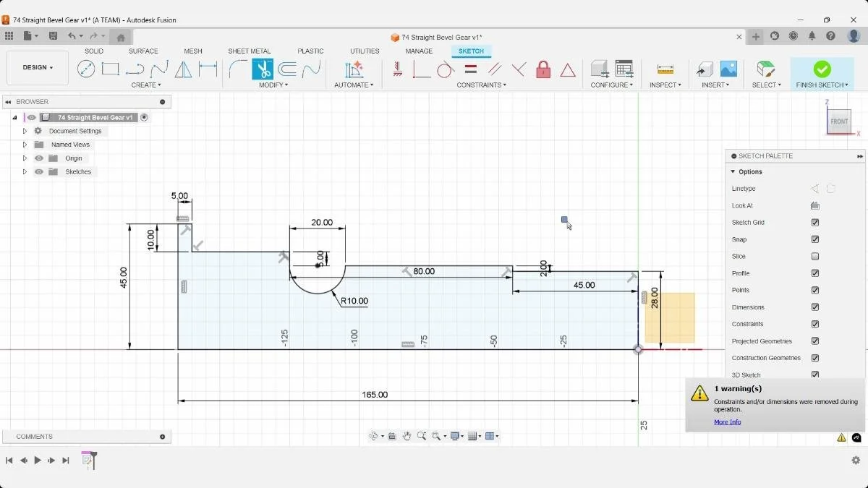Open the CONSTRAINTS dropdown menu
Image resolution: width=868 pixels, height=488 pixels.
482,85
